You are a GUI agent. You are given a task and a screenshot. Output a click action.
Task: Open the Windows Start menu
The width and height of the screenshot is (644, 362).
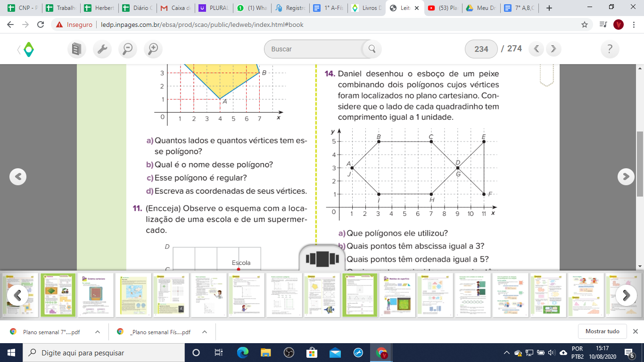[11, 353]
